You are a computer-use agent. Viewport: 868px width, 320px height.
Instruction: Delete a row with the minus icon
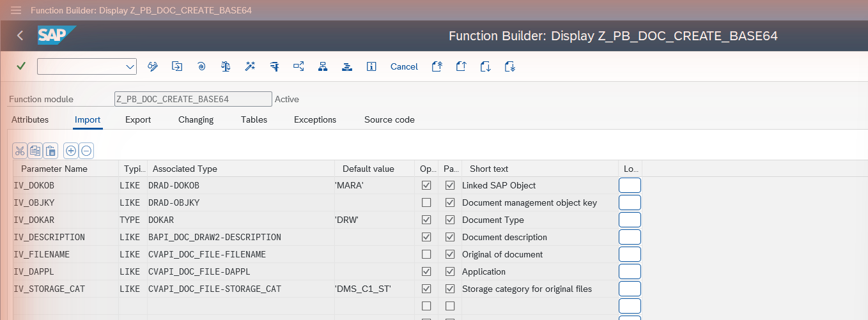[x=86, y=151]
